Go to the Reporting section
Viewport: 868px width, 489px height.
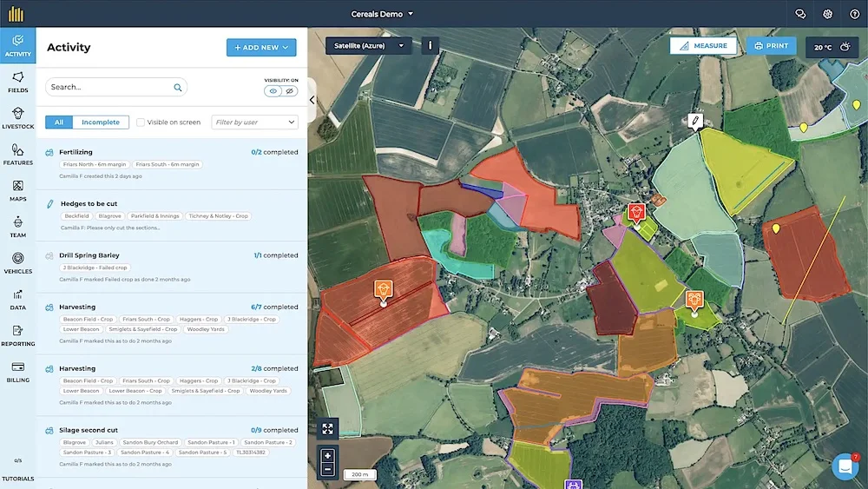(17, 335)
